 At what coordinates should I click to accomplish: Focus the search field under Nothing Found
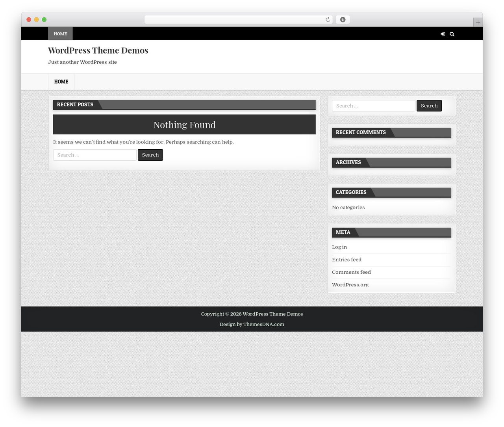[95, 155]
